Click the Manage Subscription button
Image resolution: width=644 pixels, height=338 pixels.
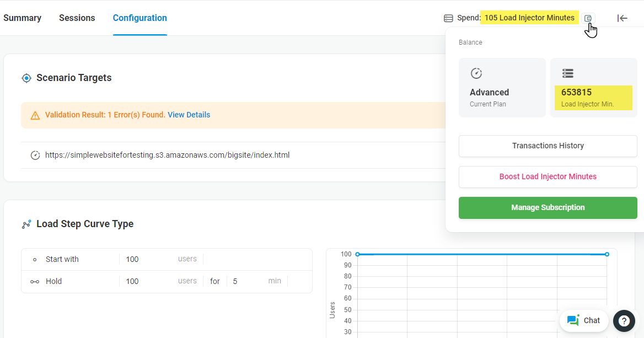coord(548,208)
